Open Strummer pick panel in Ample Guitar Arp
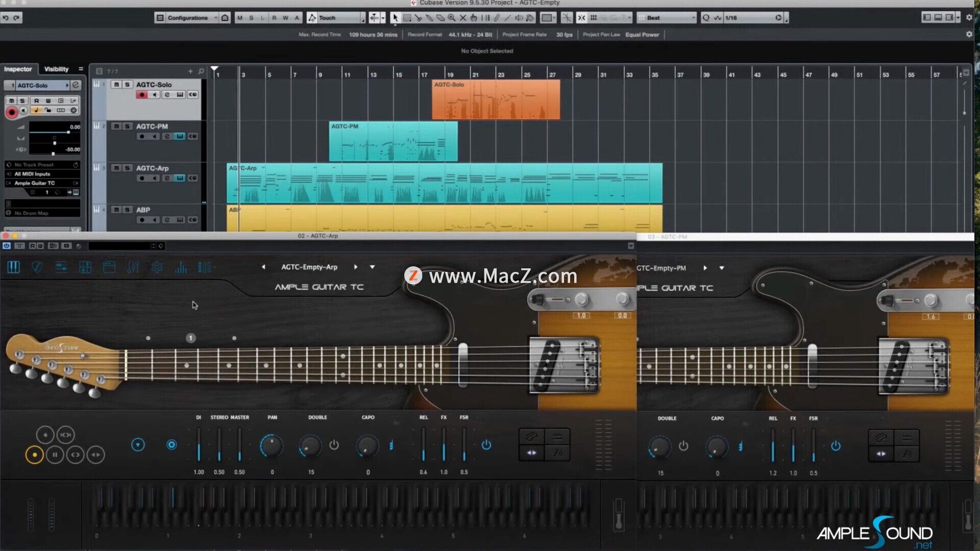 tap(37, 267)
